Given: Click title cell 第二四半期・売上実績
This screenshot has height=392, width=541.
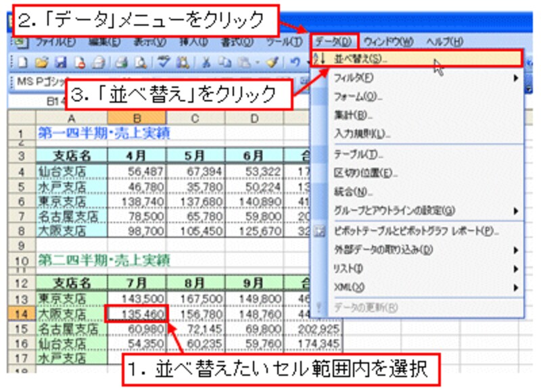Looking at the screenshot, I should pos(104,260).
